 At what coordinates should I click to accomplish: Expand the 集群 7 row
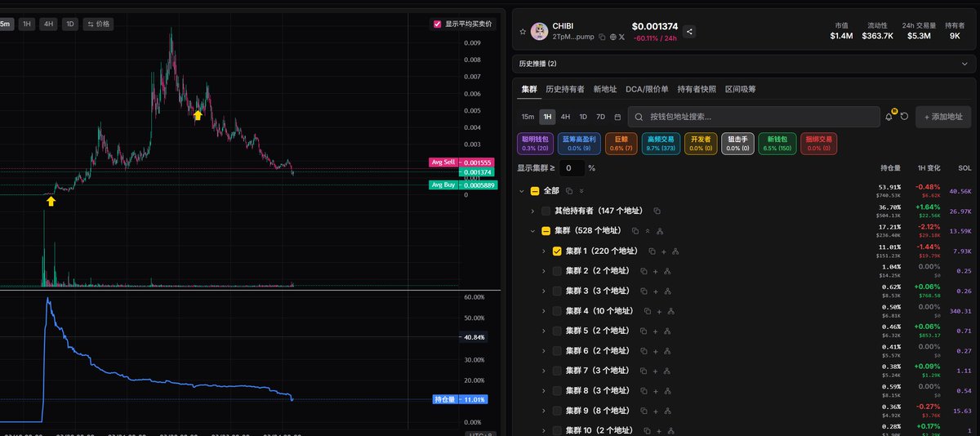(x=543, y=371)
